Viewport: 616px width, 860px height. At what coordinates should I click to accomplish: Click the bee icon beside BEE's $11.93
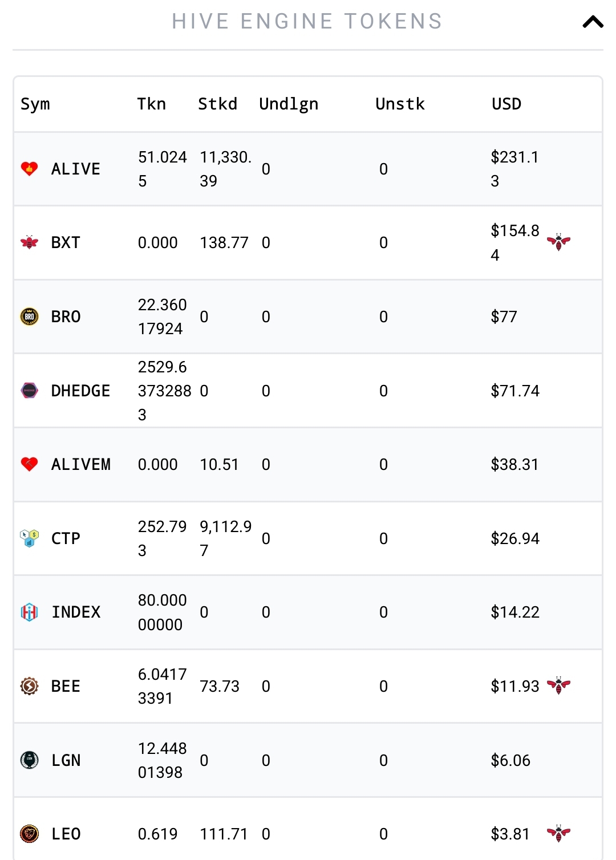(559, 686)
